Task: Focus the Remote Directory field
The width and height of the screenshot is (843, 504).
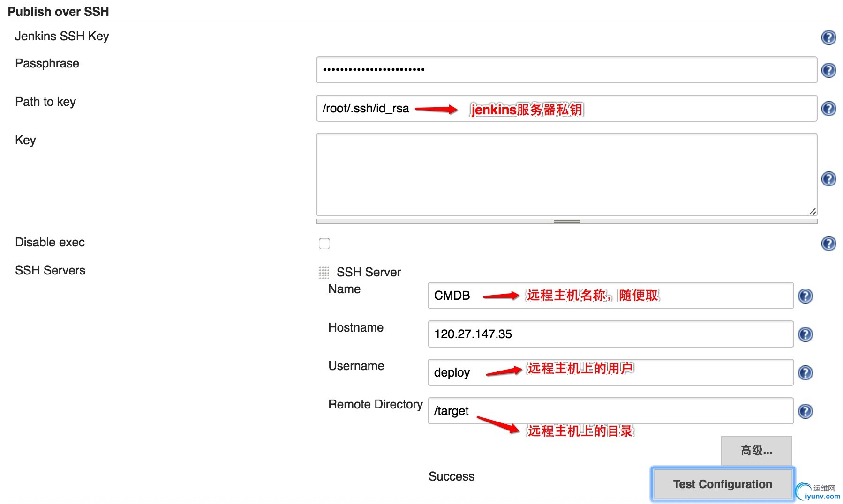Action: 610,411
